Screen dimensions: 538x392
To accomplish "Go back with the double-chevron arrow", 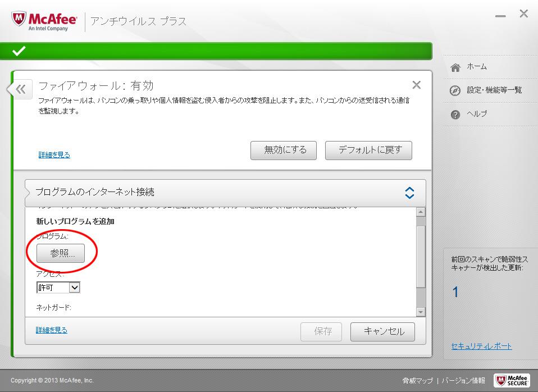I will 21,90.
